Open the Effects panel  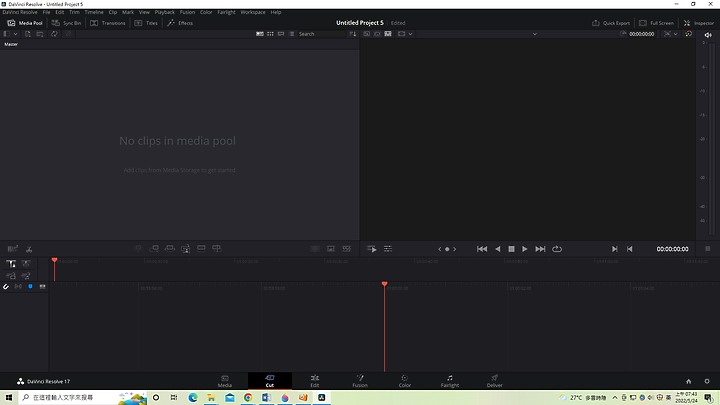(x=180, y=23)
